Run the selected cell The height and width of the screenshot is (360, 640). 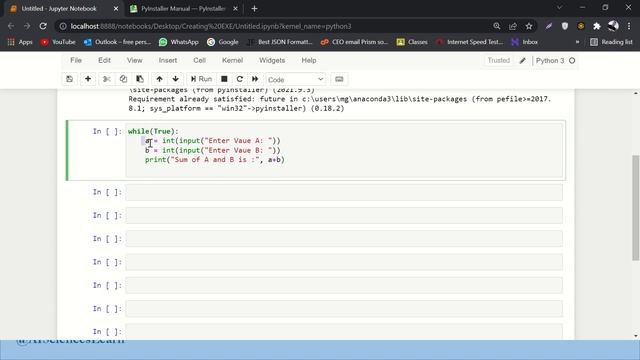coord(201,79)
